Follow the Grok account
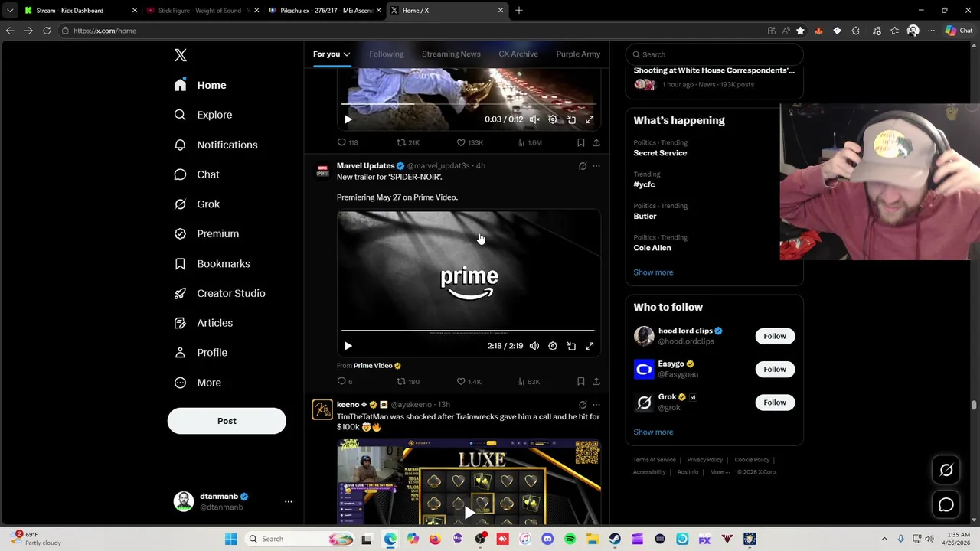The height and width of the screenshot is (551, 980). (775, 403)
